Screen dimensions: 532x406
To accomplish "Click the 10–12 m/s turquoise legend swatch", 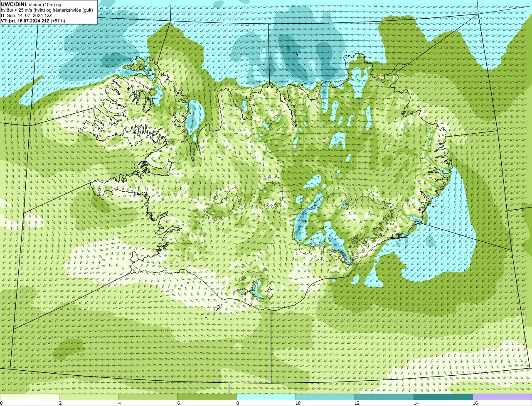I will coord(325,397).
